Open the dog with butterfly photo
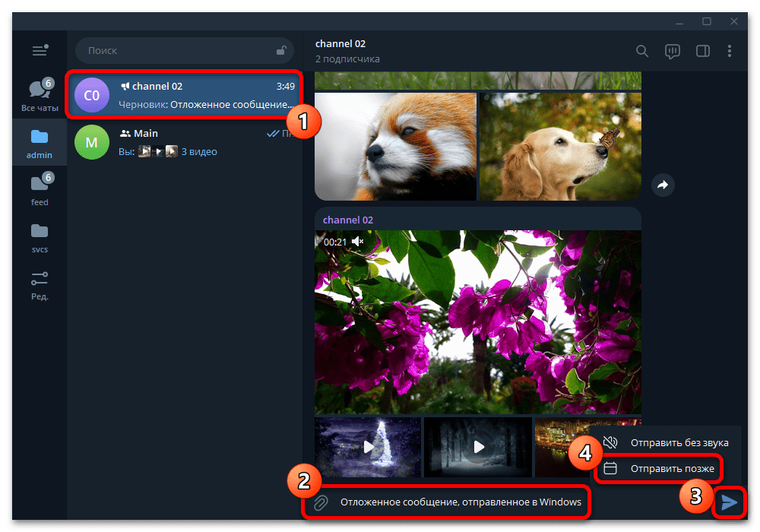Screen dimensions: 760x532 (x=560, y=147)
